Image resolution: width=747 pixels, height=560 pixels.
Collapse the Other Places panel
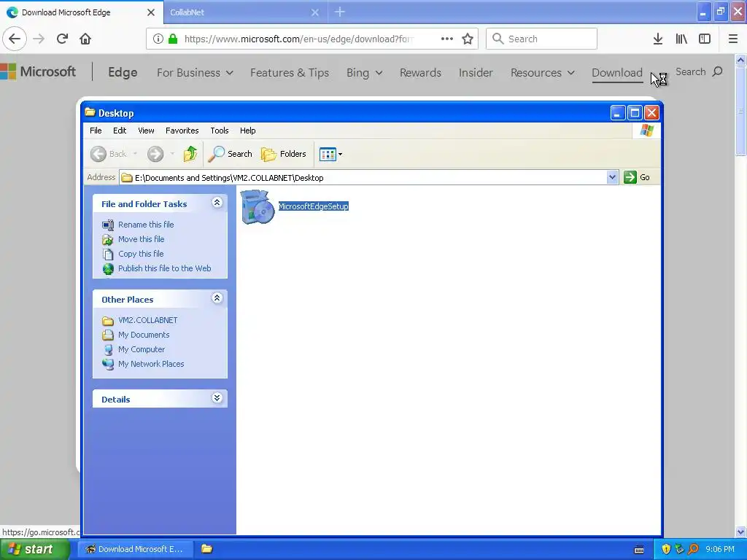(217, 298)
